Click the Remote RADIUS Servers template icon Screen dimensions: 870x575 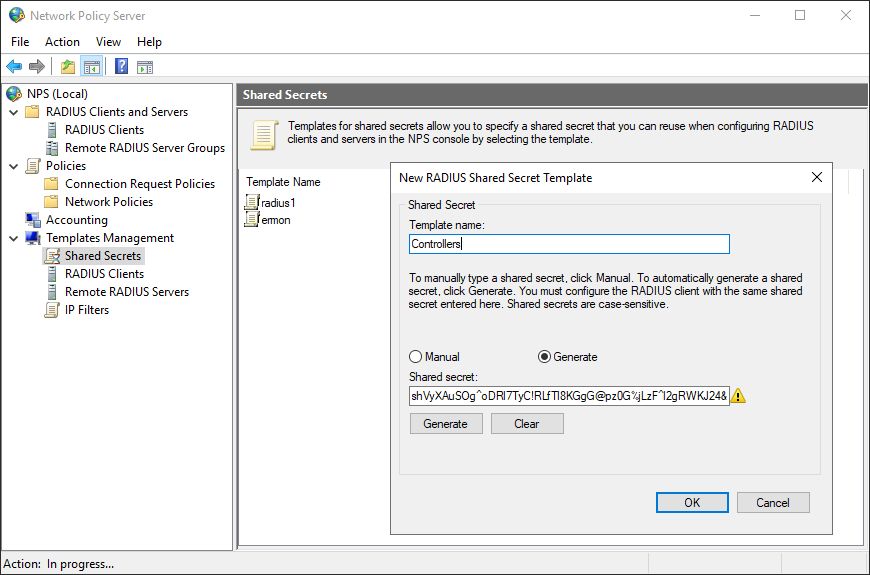pyautogui.click(x=52, y=292)
